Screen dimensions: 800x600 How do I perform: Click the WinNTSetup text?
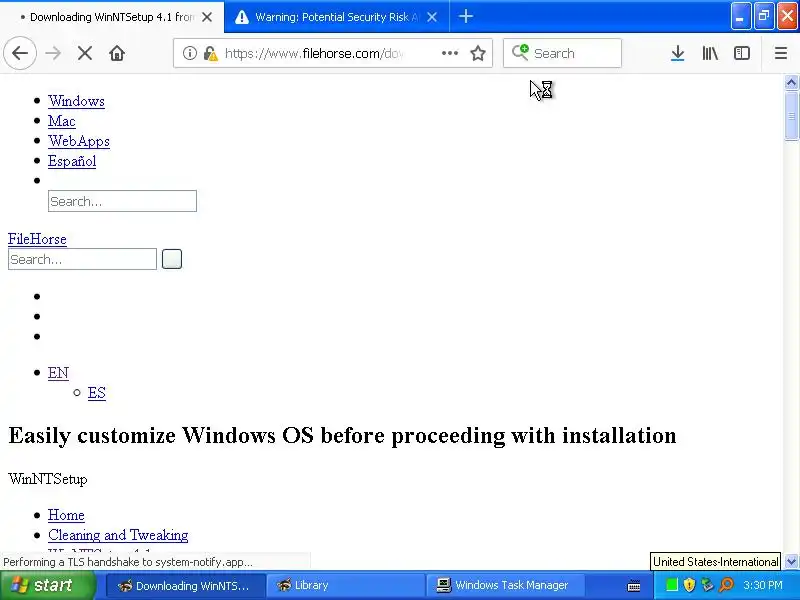pos(48,479)
